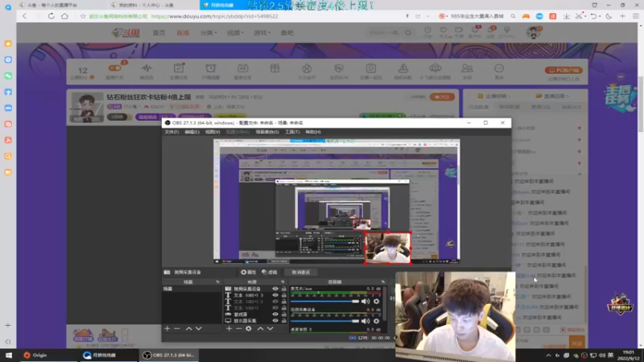Toggle visibility of game capture source

pyautogui.click(x=275, y=315)
